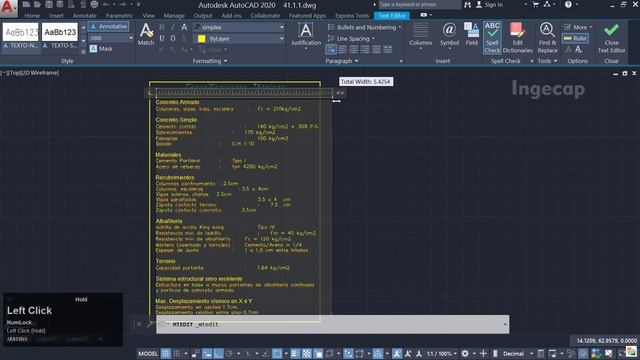The height and width of the screenshot is (360, 640).
Task: Toggle Underline text formatting
Action: point(162,38)
